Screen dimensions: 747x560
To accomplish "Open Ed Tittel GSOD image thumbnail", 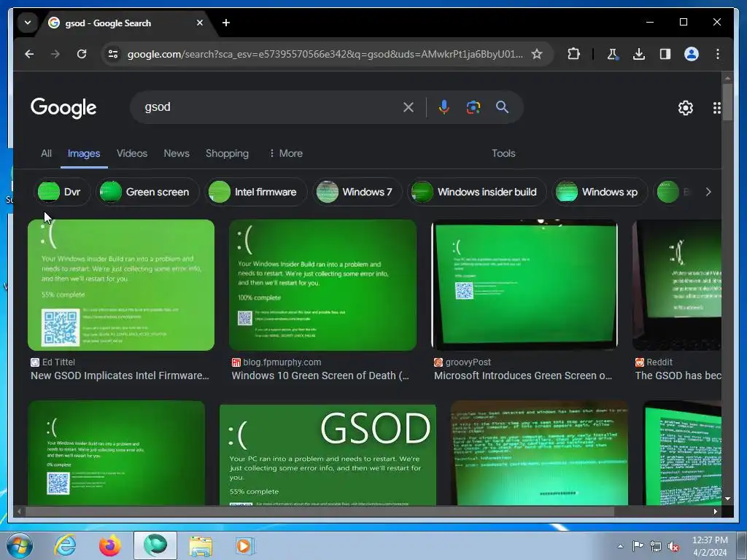I will coord(121,285).
